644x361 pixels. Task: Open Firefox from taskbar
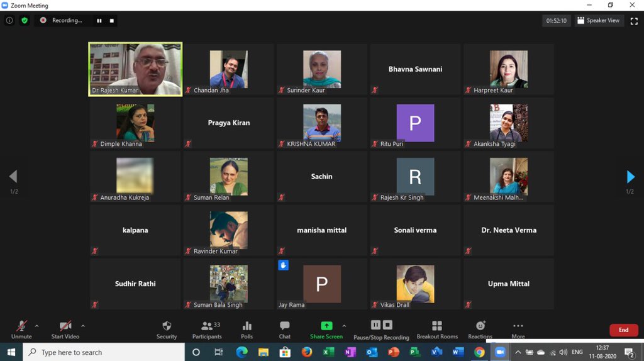(x=306, y=352)
